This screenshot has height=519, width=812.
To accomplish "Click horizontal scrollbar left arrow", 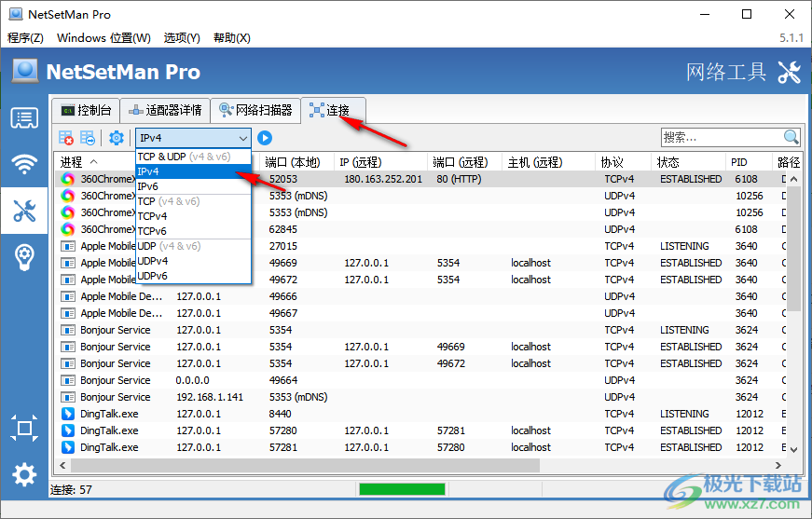I will pyautogui.click(x=62, y=465).
